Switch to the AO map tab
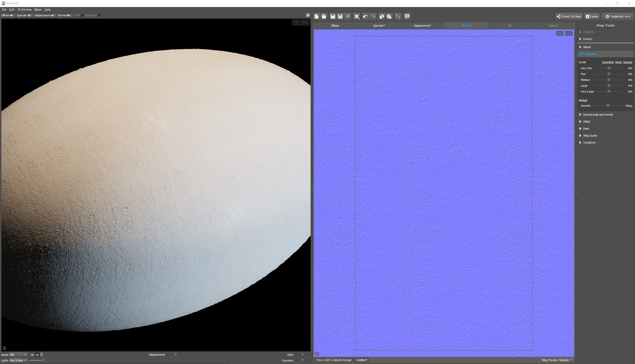Screen dimensions: 635x364 (x=510, y=25)
